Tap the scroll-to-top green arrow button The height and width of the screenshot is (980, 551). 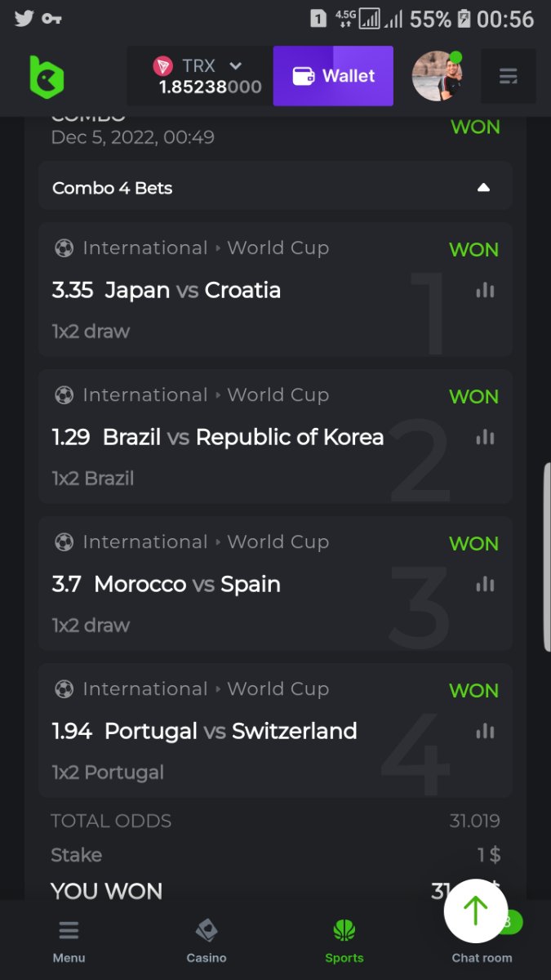click(x=476, y=911)
